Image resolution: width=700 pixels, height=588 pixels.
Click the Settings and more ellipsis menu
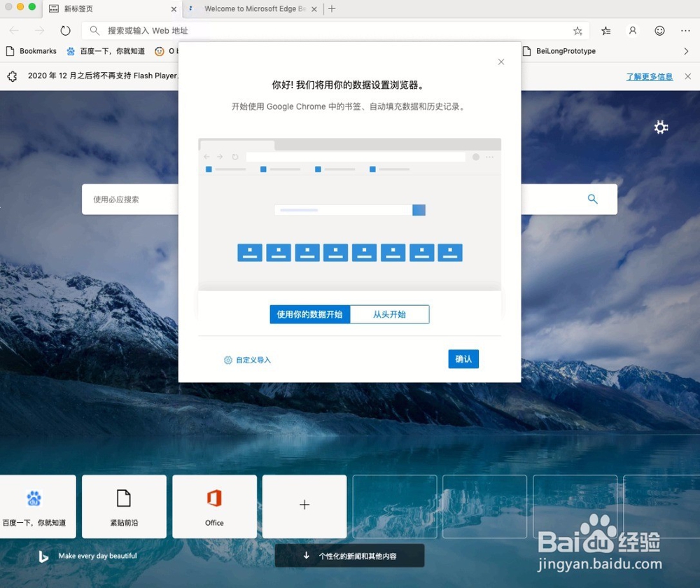[x=685, y=31]
